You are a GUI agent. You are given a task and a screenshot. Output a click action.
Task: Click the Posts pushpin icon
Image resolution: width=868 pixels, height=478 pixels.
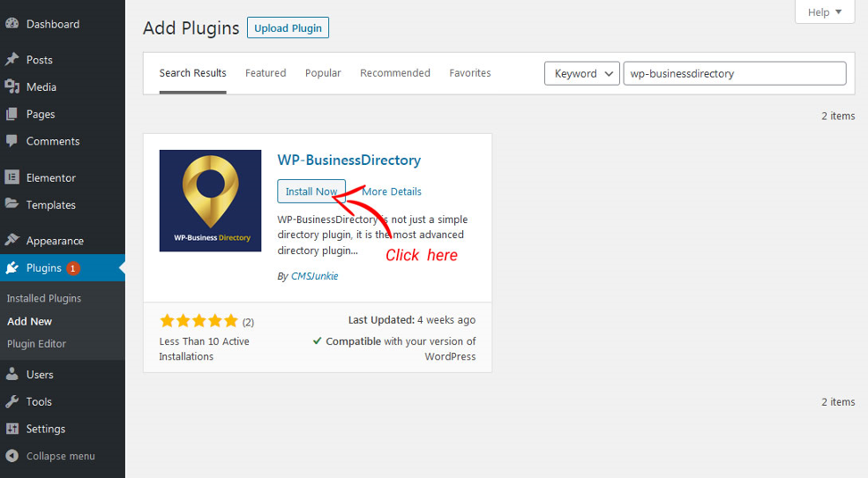click(x=12, y=59)
